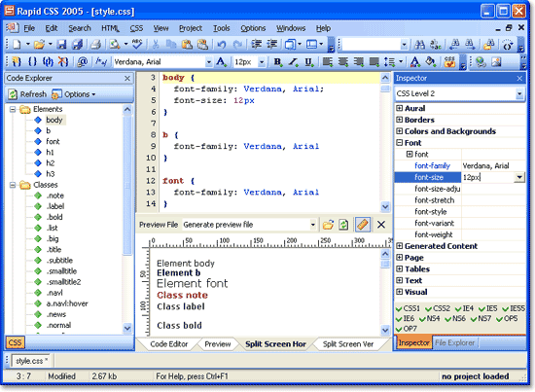Click the Save All icon
The image size is (535, 392).
(78, 45)
